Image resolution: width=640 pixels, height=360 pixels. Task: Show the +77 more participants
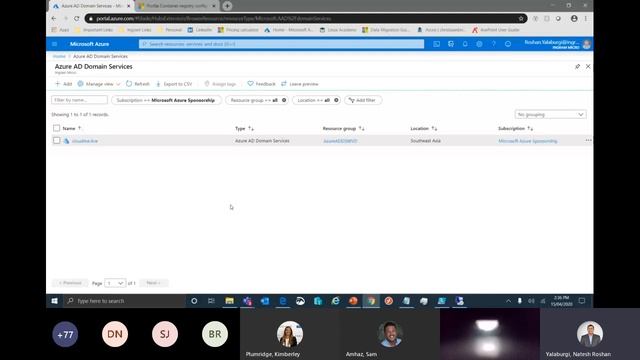[65, 334]
